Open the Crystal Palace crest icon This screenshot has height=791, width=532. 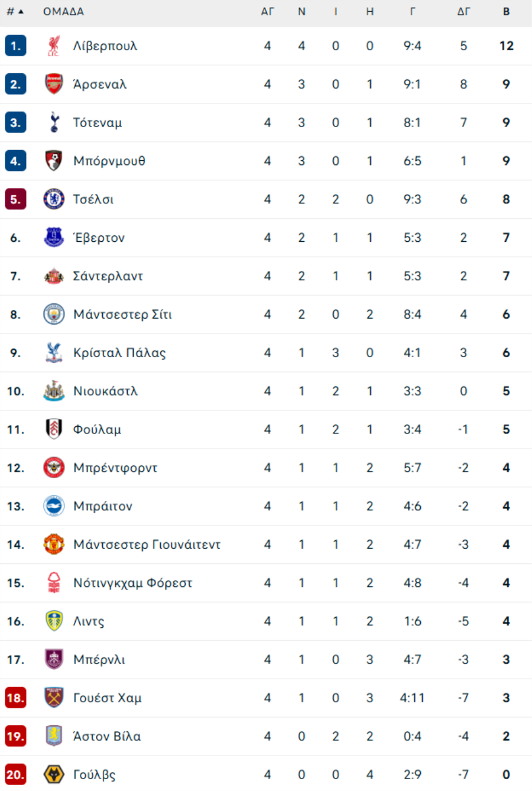click(x=54, y=353)
